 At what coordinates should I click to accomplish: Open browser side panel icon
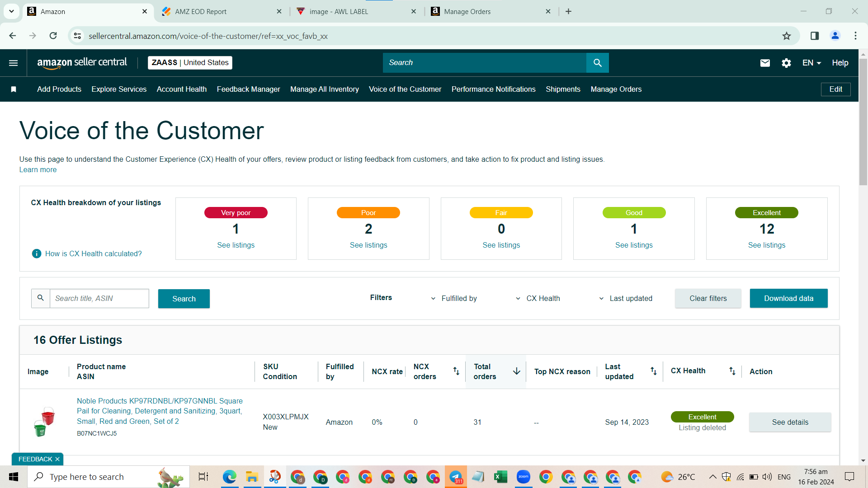click(x=815, y=36)
